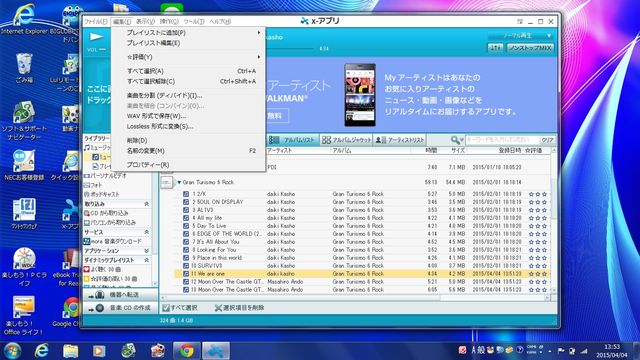Choose Lossless 形式に変換(S) menu entry
The width and height of the screenshot is (640, 360).
coord(188,127)
